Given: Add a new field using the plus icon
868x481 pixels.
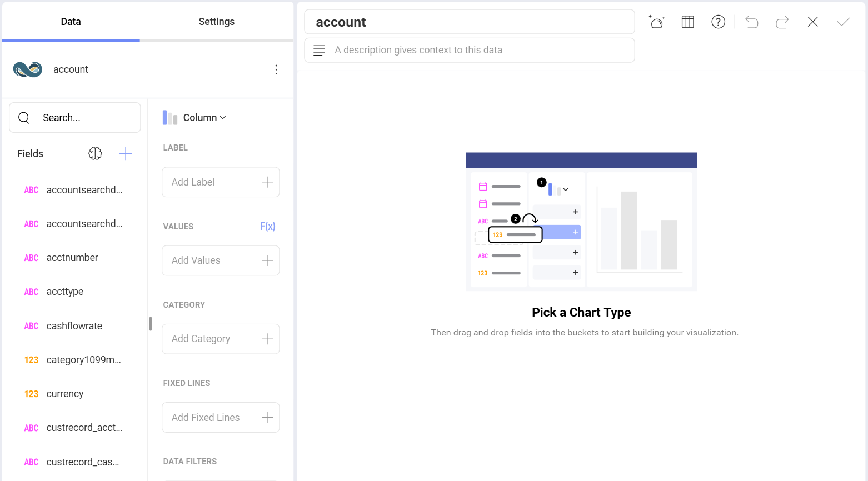Looking at the screenshot, I should tap(126, 153).
